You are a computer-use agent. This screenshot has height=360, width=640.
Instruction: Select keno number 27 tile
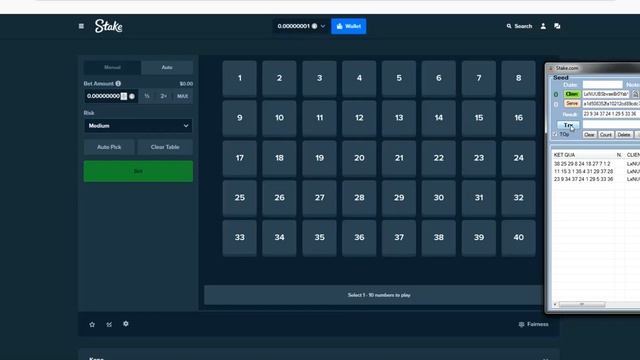click(x=320, y=198)
